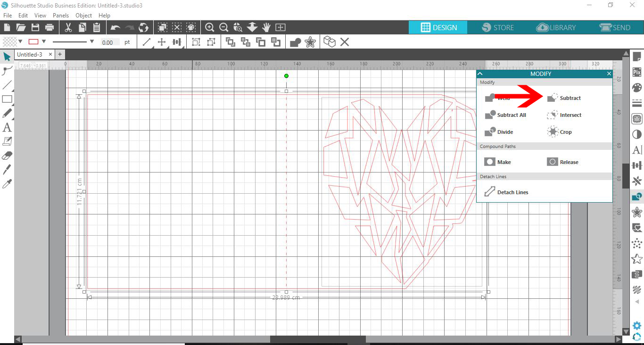This screenshot has width=644, height=345.
Task: Undo the last action
Action: pos(115,27)
